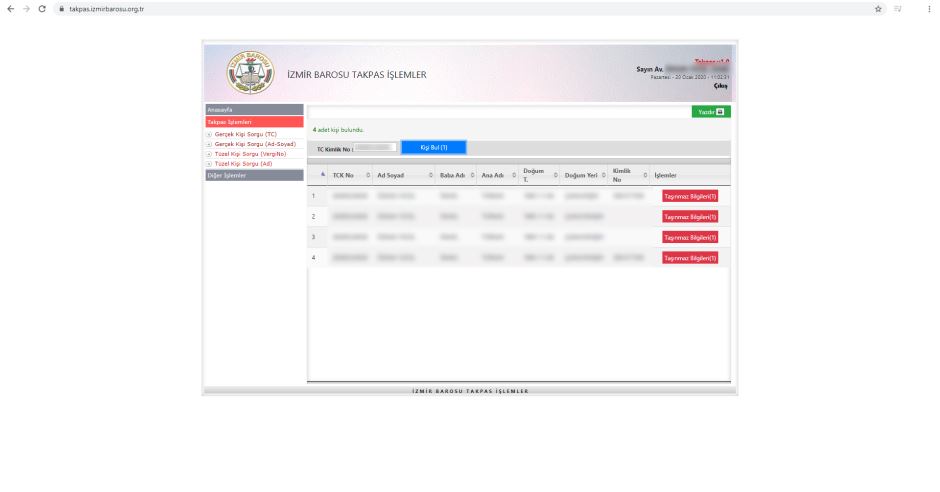Go back with the browser back arrow

(x=10, y=9)
